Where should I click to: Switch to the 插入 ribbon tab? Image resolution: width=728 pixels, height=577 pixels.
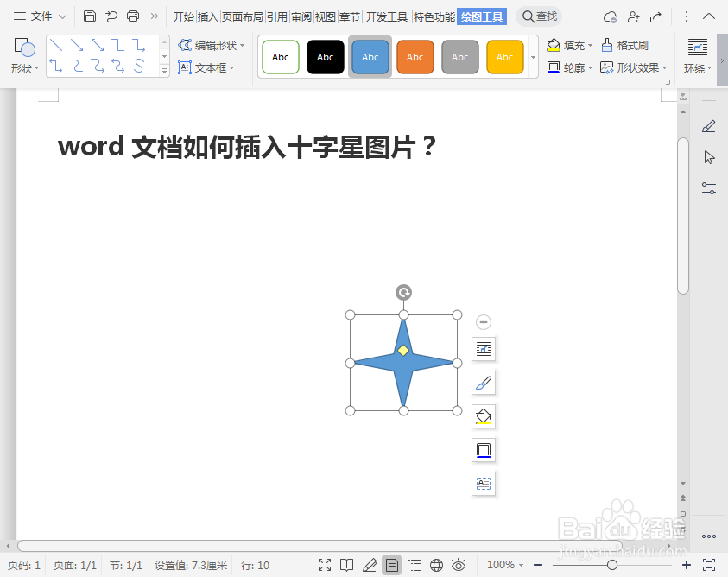coord(206,16)
